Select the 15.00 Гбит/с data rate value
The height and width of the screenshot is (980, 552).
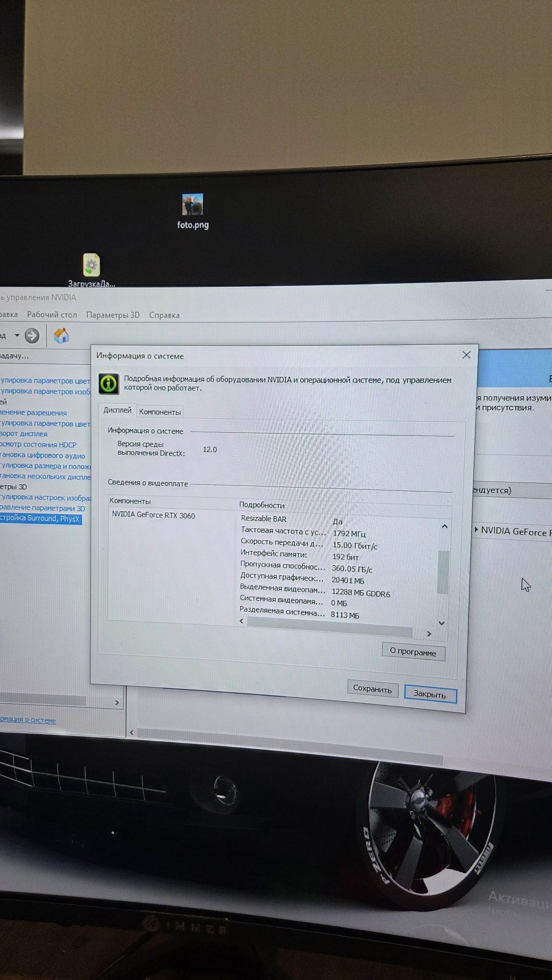(x=355, y=545)
